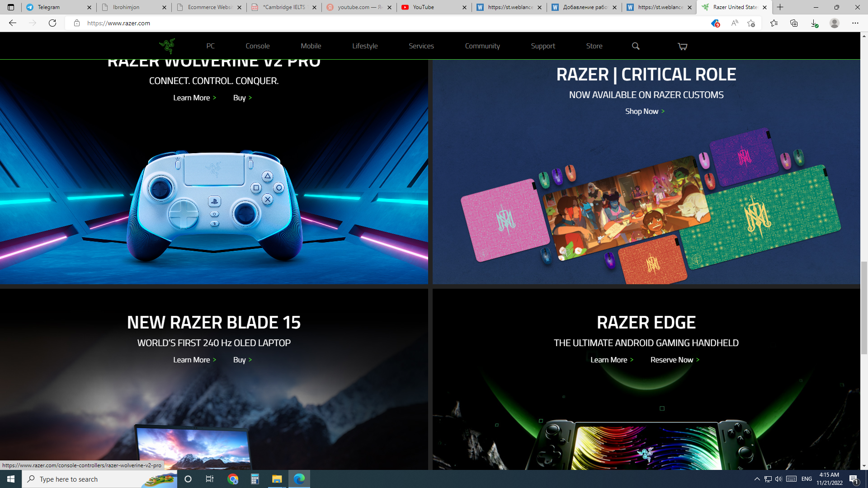Click Buy under New Razer Blade 15
This screenshot has height=488, width=868.
coord(242,360)
